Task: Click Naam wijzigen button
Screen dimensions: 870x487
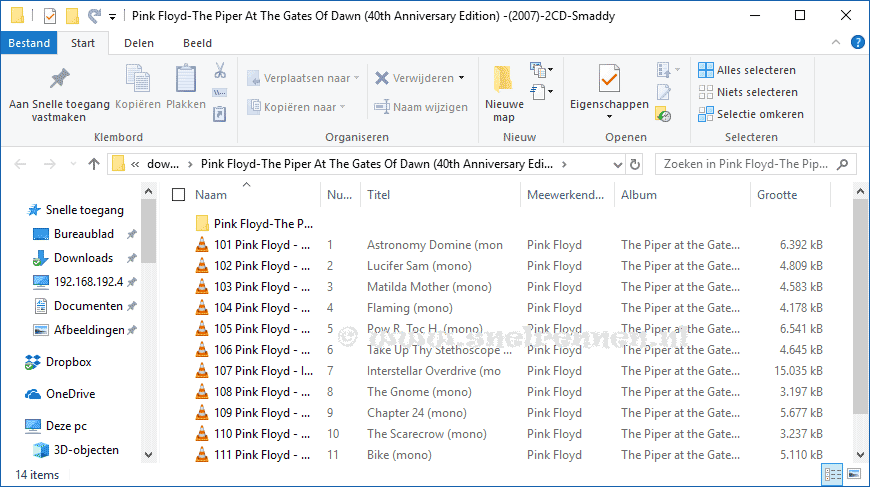Action: [x=421, y=107]
